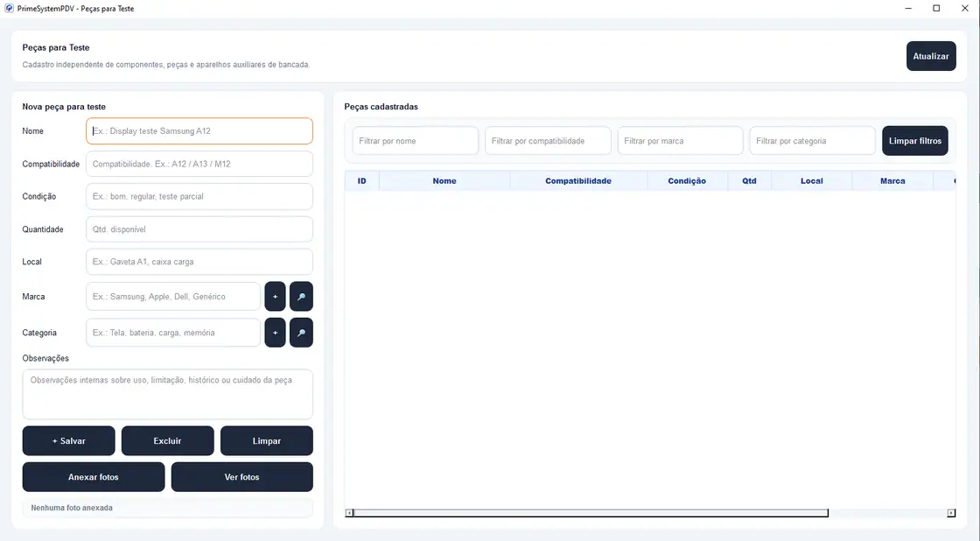Click the "Peças cadastradas" panel heading

click(x=381, y=107)
